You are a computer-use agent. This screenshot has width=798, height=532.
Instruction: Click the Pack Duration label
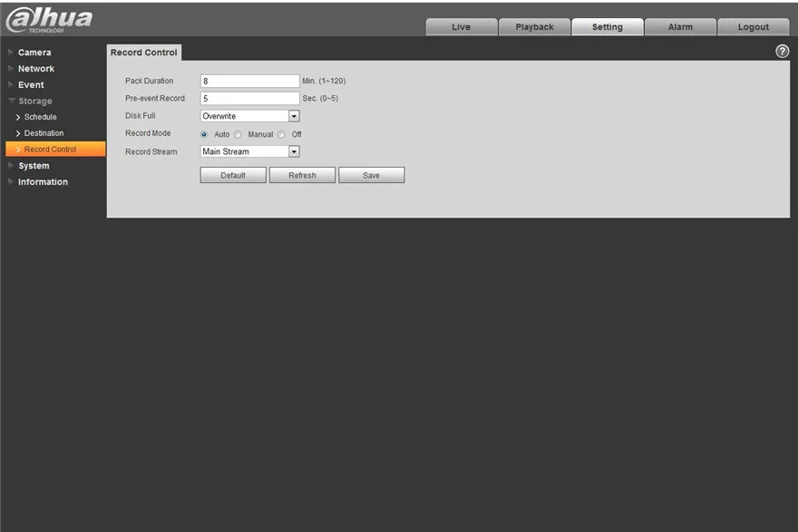coord(149,81)
